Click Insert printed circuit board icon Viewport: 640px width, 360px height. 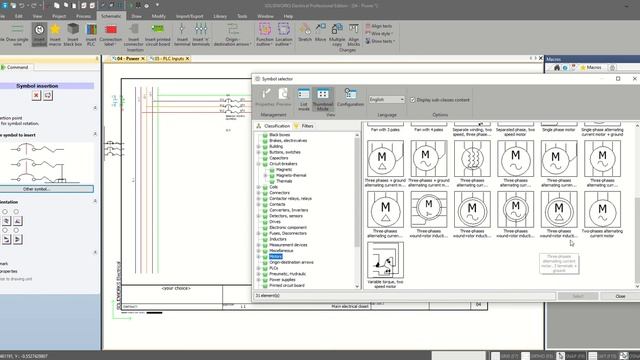[158, 29]
